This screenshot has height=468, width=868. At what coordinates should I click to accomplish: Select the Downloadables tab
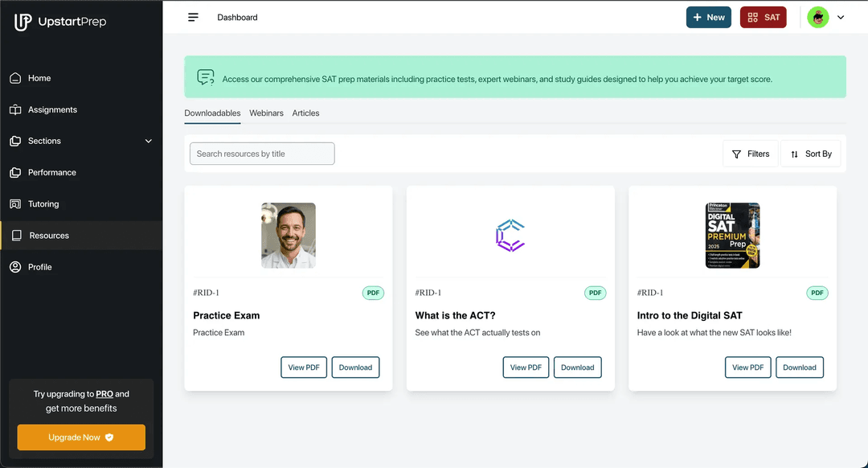pos(212,113)
